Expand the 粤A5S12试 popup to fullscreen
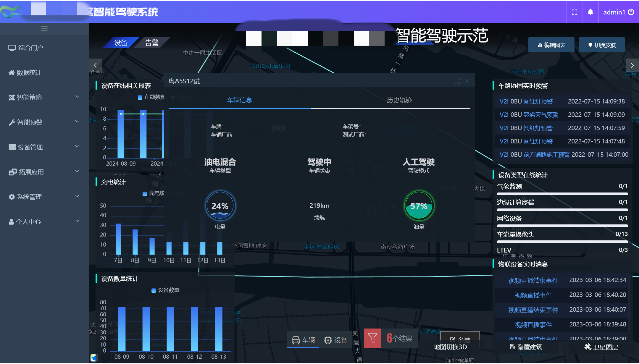Screen dimensions: 639x364 457,81
